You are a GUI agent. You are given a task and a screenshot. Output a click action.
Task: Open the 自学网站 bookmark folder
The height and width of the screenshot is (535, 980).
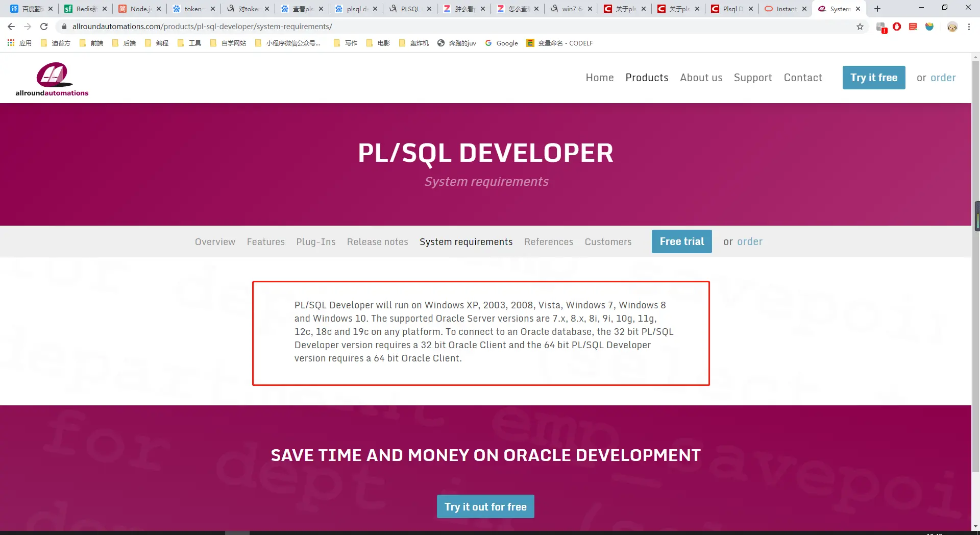[228, 43]
